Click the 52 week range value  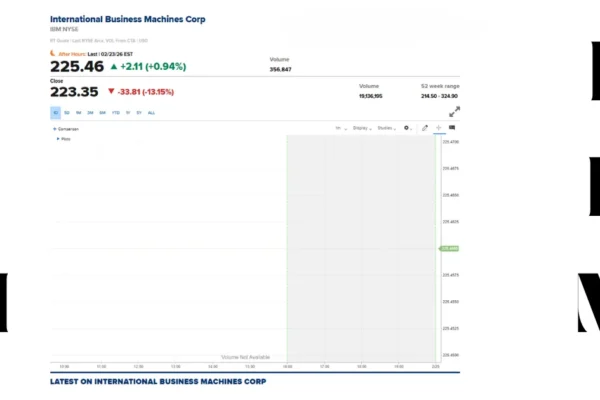(439, 96)
